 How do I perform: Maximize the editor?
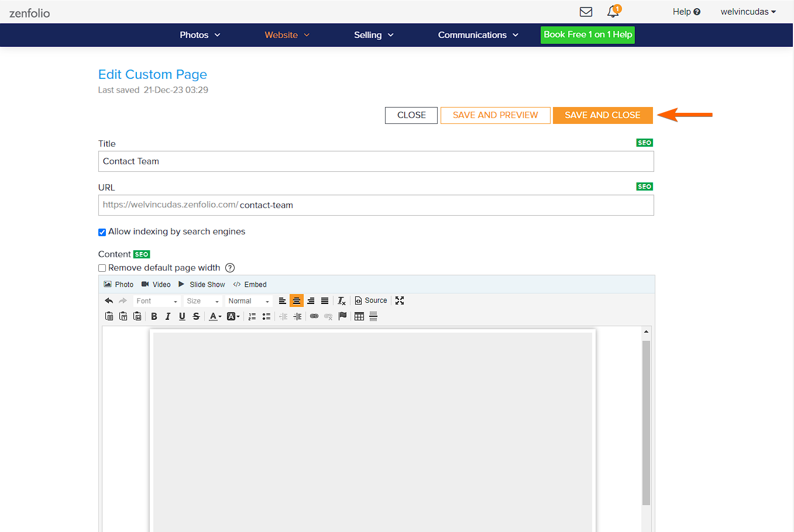(x=400, y=300)
